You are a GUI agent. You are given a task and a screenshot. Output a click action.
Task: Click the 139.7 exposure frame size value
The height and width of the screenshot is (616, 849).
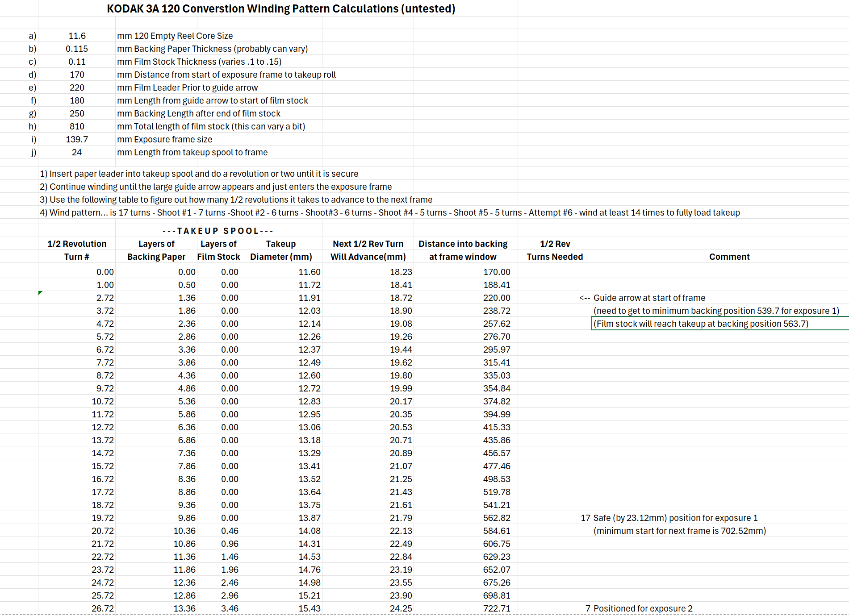pyautogui.click(x=77, y=139)
